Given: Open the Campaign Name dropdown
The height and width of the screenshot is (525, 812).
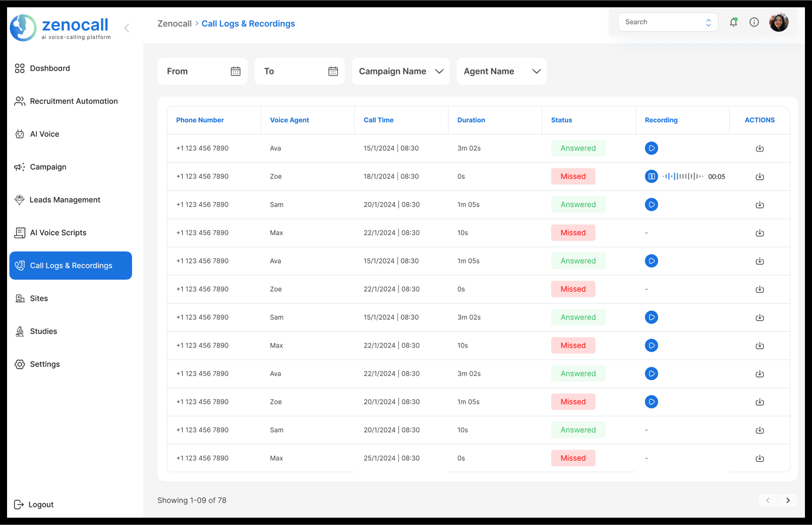Looking at the screenshot, I should coord(400,71).
